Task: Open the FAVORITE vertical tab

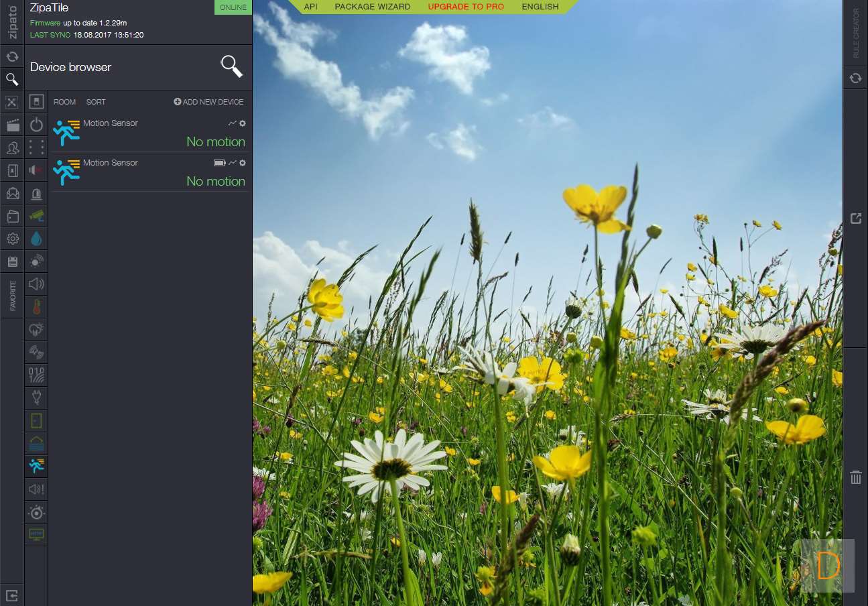Action: click(12, 296)
